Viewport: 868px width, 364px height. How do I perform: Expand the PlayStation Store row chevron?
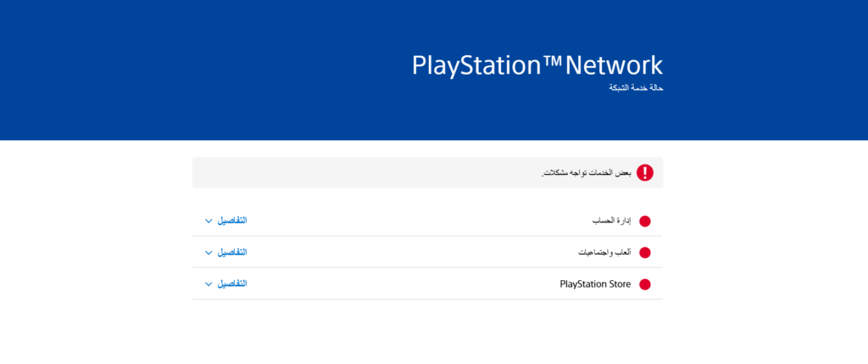click(209, 284)
